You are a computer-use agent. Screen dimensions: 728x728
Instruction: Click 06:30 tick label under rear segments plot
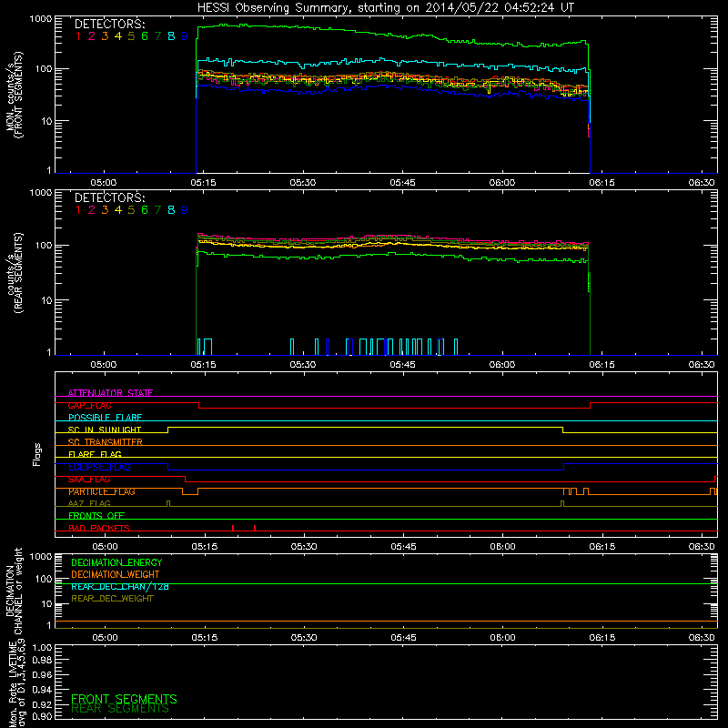pos(702,365)
